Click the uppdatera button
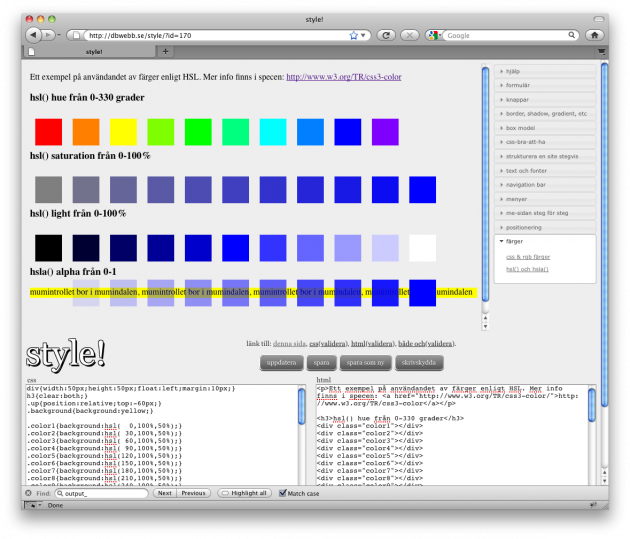The image size is (630, 539). [x=281, y=363]
